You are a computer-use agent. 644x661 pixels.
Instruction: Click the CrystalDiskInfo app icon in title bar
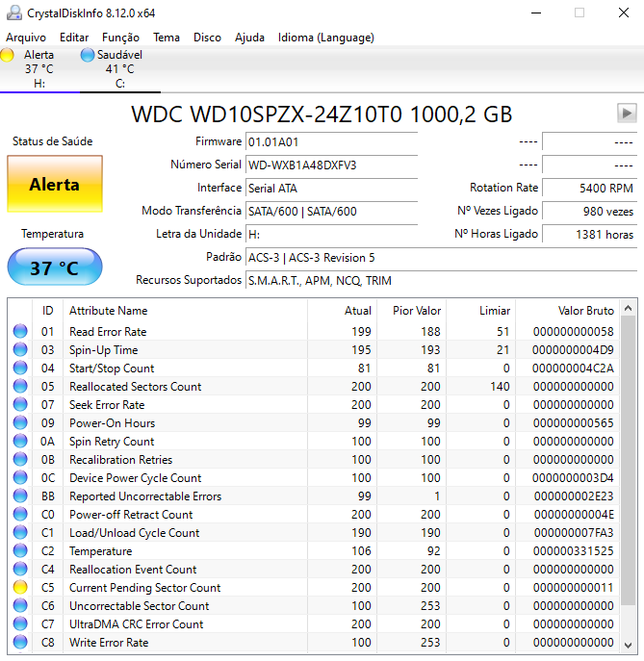14,13
